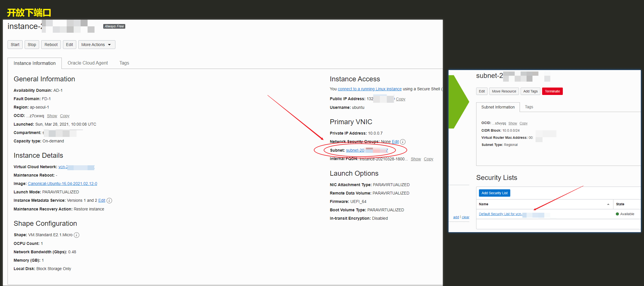
Task: Click the Username ubuntu value
Action: pyautogui.click(x=358, y=108)
